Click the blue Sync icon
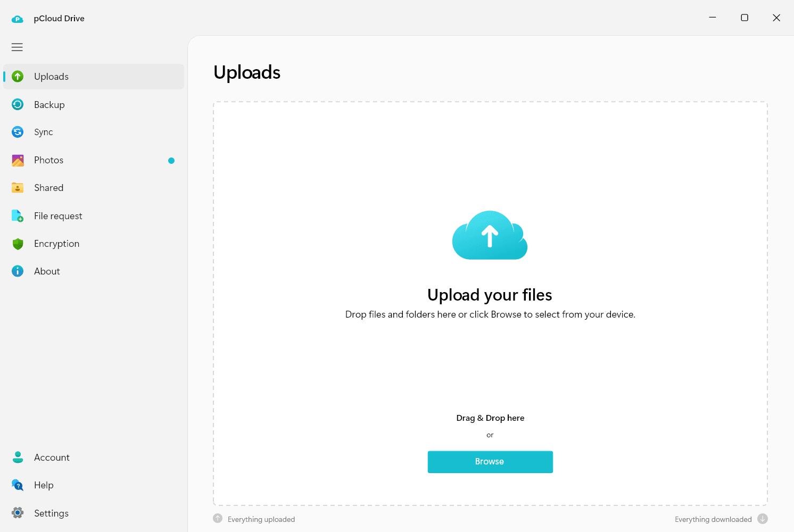 click(18, 132)
